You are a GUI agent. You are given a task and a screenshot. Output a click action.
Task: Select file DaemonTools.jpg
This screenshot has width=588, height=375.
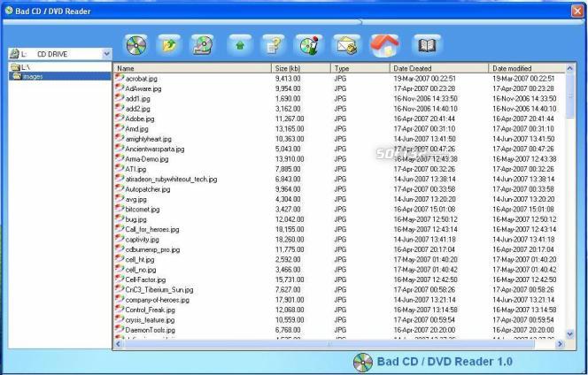click(150, 331)
